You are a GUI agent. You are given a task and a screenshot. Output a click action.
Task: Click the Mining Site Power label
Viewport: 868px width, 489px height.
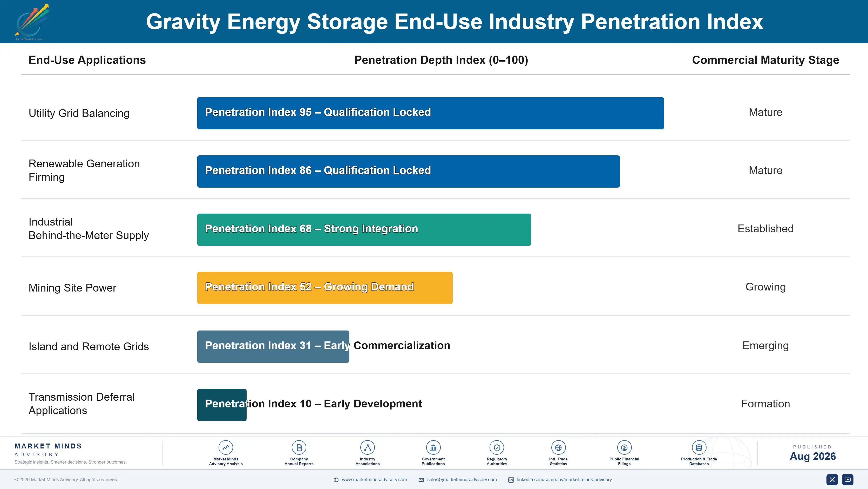click(72, 288)
